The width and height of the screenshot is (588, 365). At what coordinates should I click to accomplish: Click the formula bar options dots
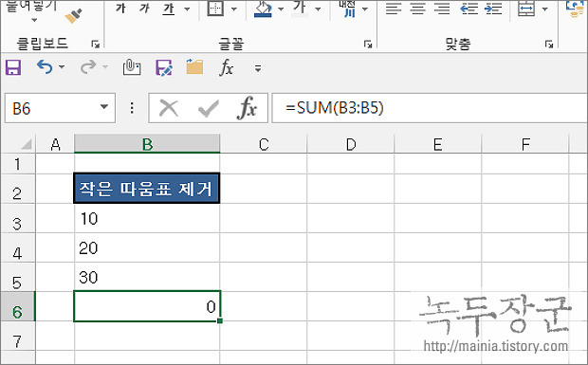pos(132,108)
